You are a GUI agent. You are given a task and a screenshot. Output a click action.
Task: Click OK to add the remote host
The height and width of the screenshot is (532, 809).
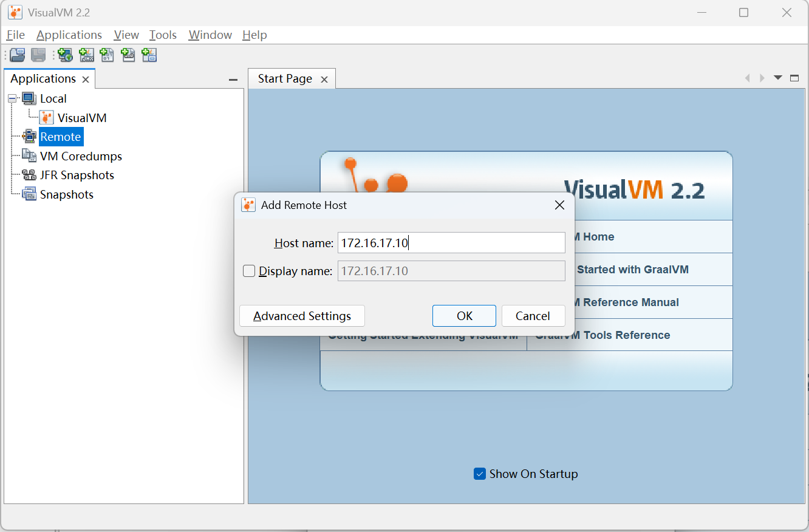coord(464,316)
